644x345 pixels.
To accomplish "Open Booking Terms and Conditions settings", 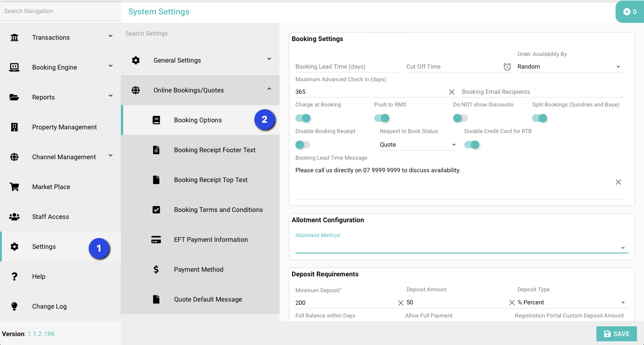I will (x=218, y=210).
